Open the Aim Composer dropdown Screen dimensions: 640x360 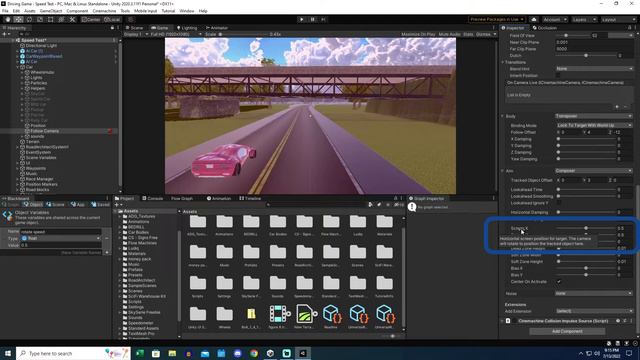pos(594,171)
